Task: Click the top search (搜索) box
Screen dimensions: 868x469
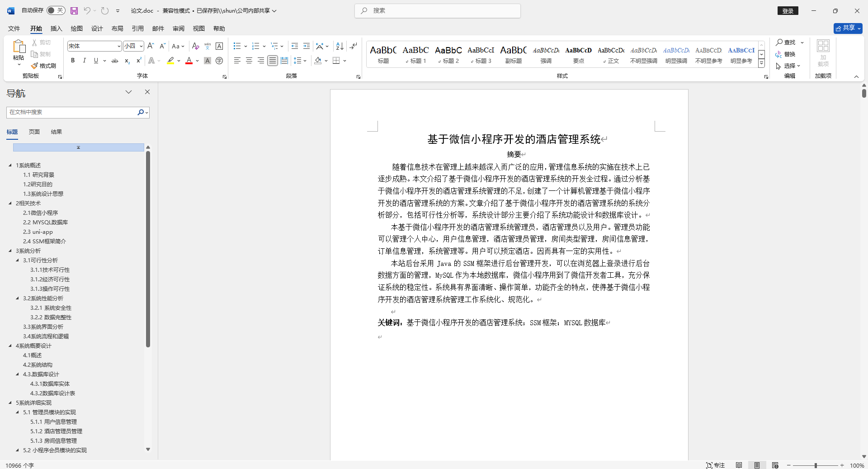Action: 438,10
